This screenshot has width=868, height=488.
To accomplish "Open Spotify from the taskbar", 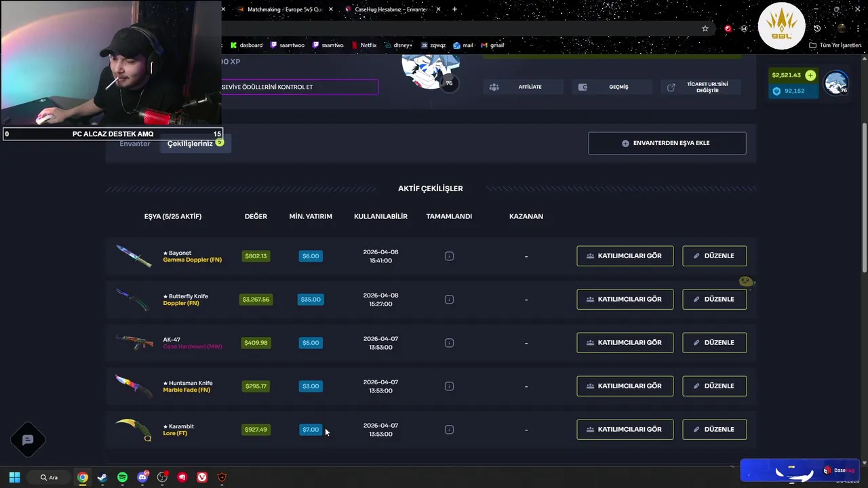I will click(x=122, y=477).
